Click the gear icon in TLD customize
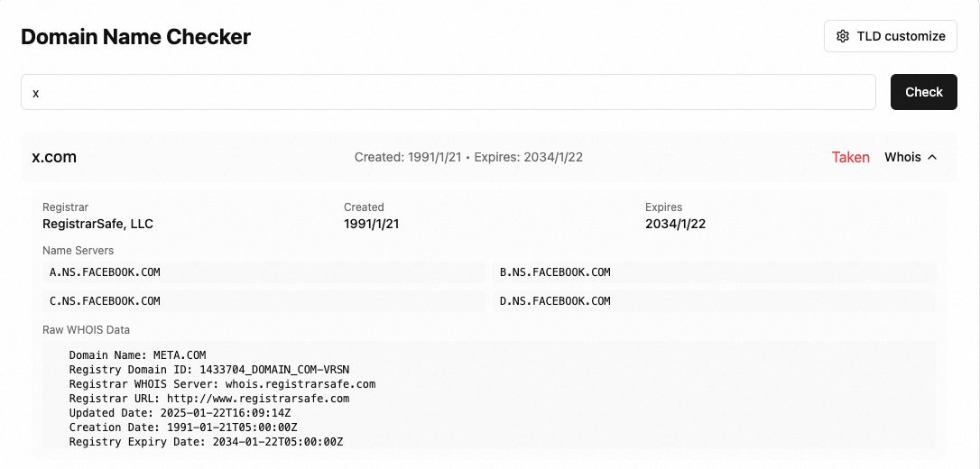The width and height of the screenshot is (980, 469). (843, 36)
